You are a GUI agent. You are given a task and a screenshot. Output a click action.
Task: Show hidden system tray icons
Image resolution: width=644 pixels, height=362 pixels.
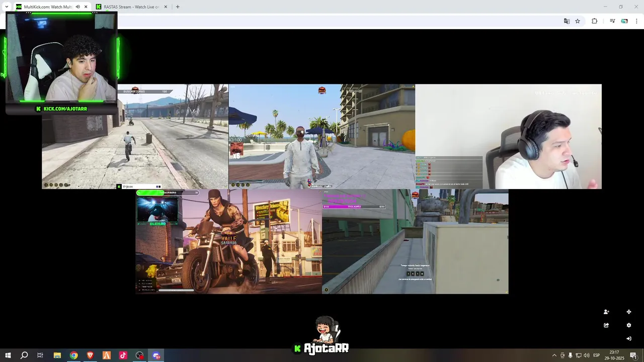[x=554, y=355]
